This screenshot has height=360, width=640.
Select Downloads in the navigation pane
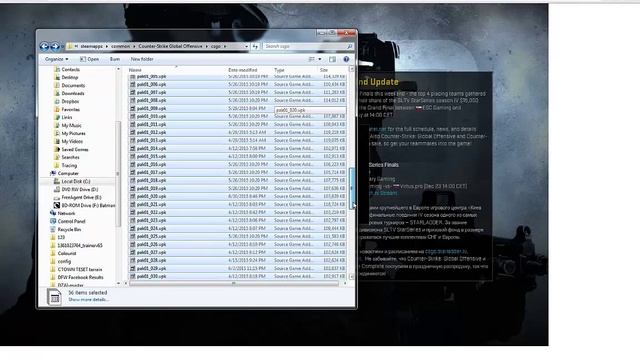click(x=73, y=93)
